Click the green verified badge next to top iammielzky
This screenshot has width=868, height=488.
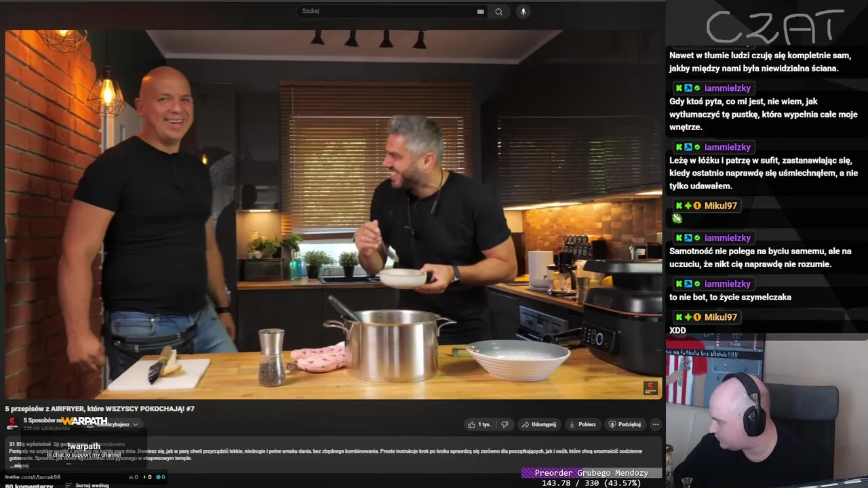697,88
